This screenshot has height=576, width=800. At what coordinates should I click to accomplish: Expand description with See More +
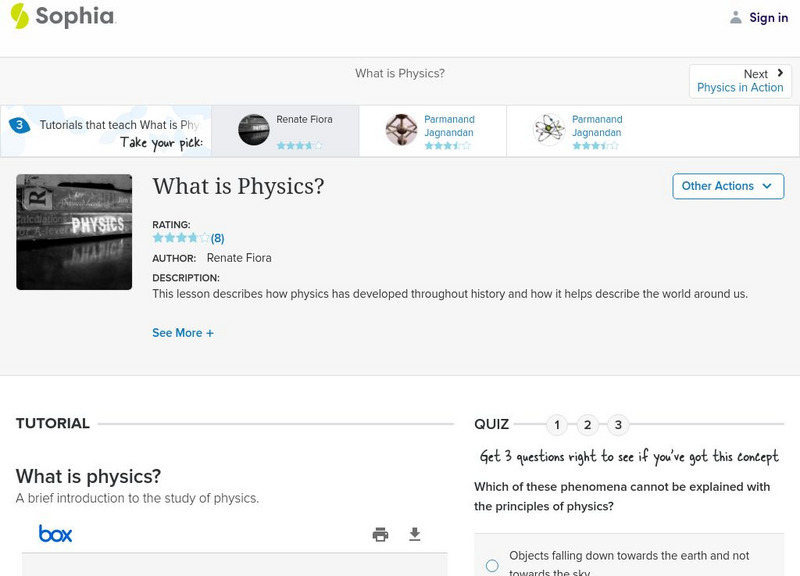tap(183, 333)
